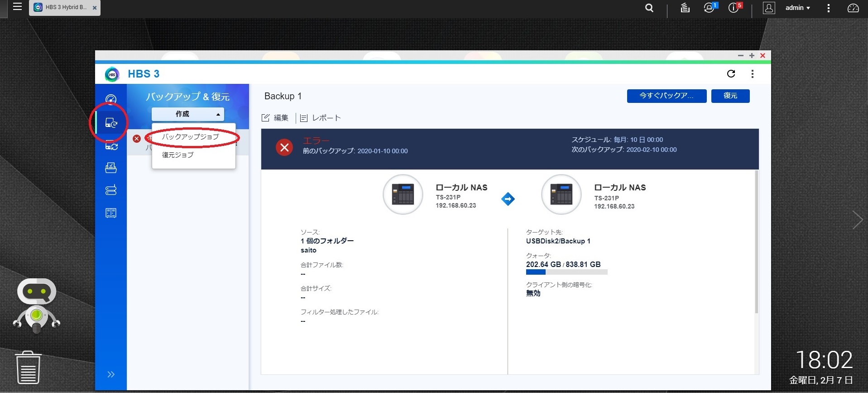The height and width of the screenshot is (393, 868).
Task: Choose バックアップジョブ from the create menu
Action: 191,136
